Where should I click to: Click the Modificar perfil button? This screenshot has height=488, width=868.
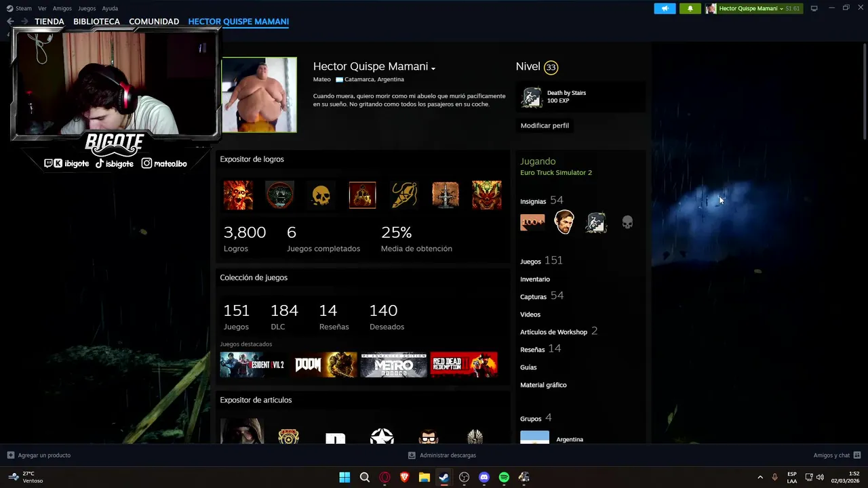pyautogui.click(x=545, y=125)
